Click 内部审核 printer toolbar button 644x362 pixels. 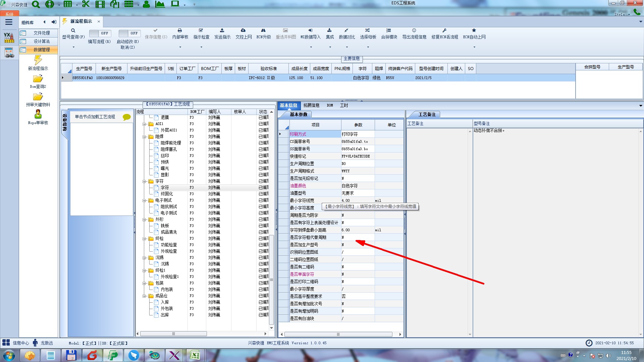pos(180,34)
